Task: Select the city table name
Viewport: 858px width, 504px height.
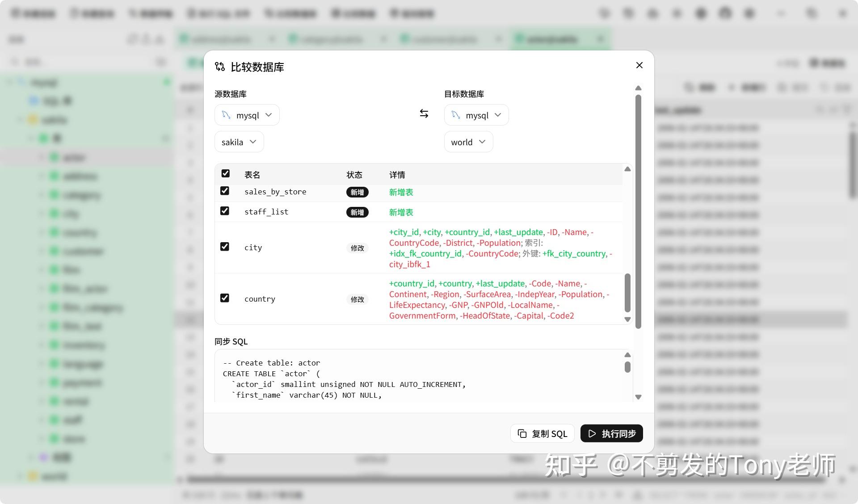Action: click(x=253, y=248)
